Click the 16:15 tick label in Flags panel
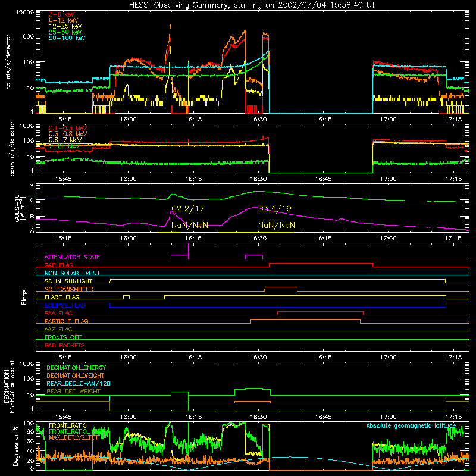Viewport: 476px width, 476px height. (193, 358)
